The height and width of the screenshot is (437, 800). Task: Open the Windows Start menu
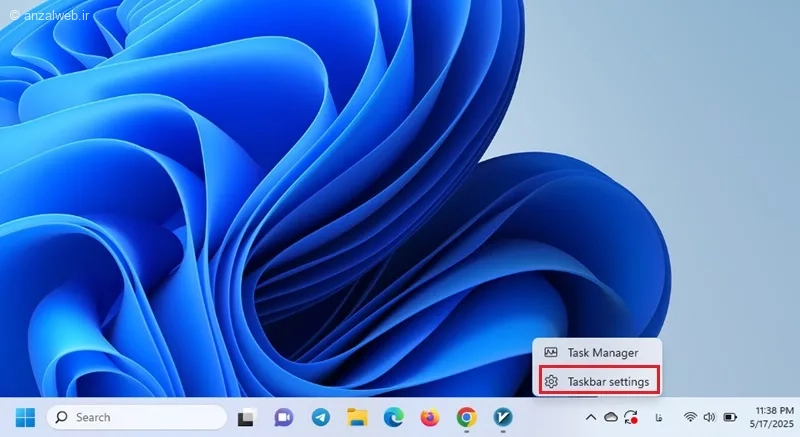pyautogui.click(x=25, y=418)
